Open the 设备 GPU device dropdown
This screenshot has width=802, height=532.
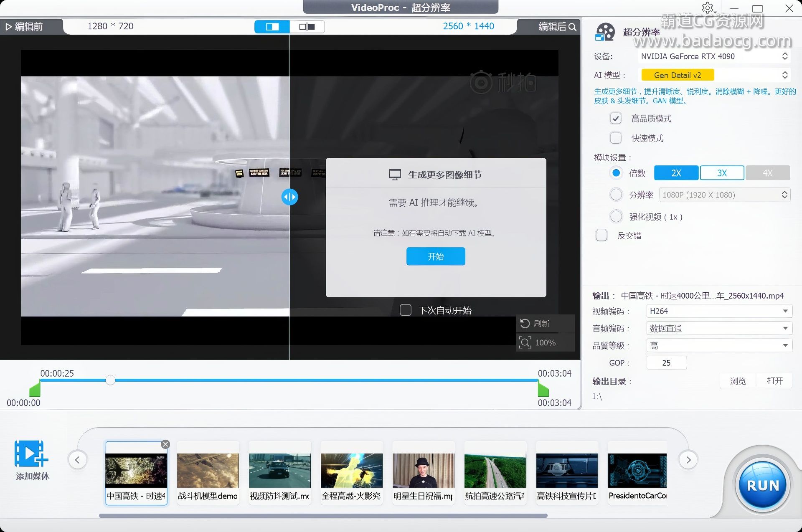point(713,56)
